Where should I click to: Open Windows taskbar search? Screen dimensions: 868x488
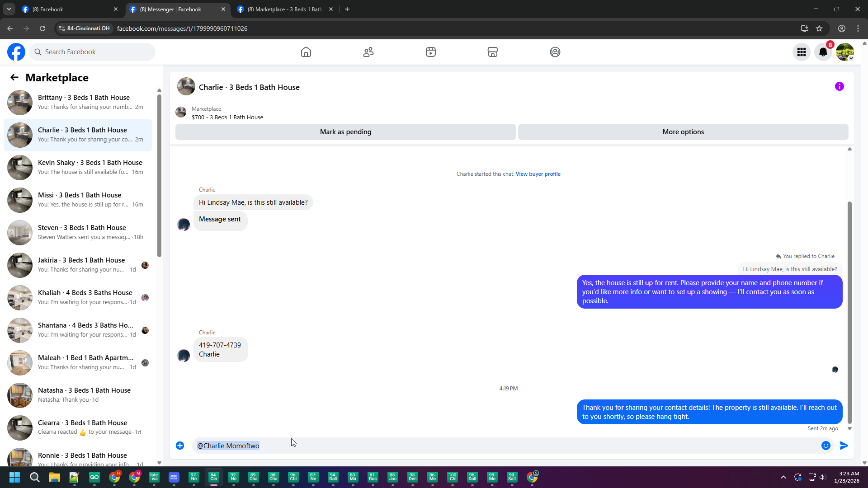click(x=34, y=477)
